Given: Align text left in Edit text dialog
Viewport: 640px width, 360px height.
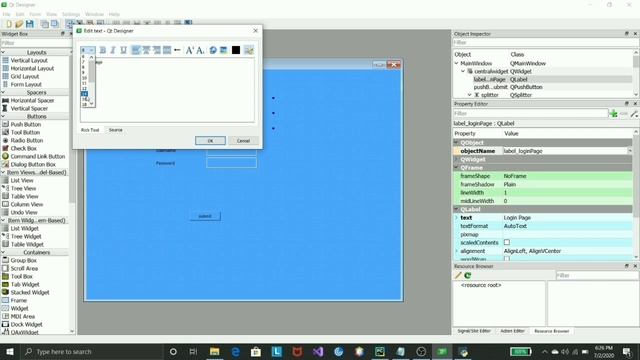Looking at the screenshot, I should pos(136,50).
